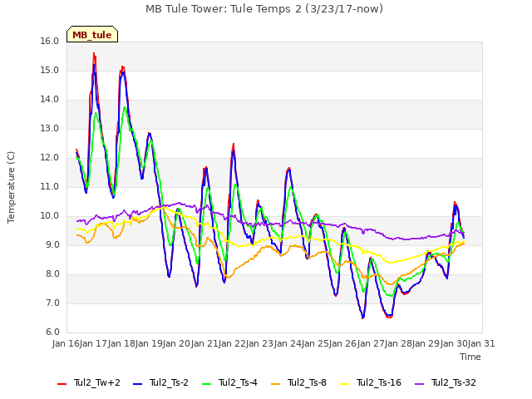Select the Tul2_Ts-32 legend label
The width and height of the screenshot is (532, 399).
[x=454, y=382]
